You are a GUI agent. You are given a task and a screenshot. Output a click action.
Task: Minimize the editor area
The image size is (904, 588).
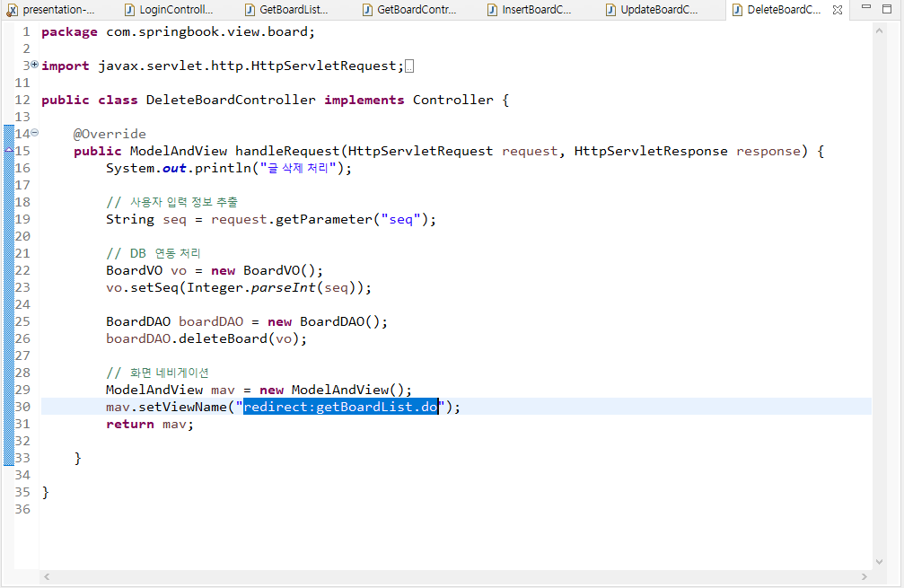point(866,7)
